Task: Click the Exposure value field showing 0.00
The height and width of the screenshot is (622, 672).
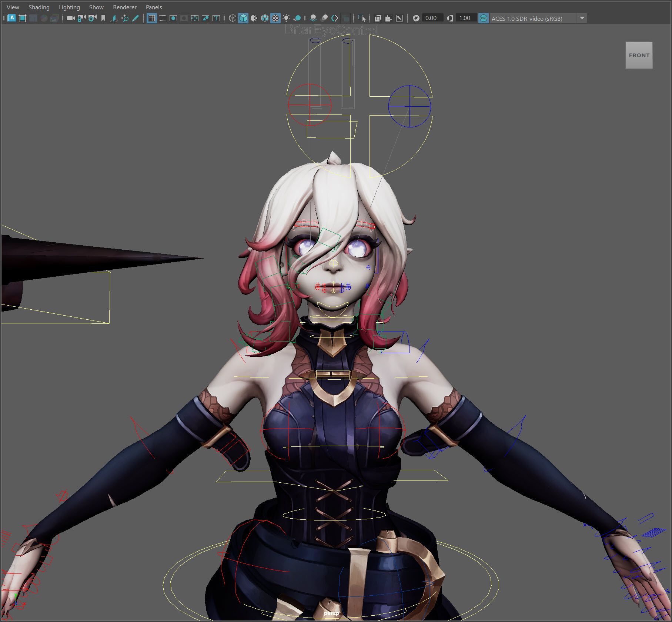Action: (x=431, y=18)
